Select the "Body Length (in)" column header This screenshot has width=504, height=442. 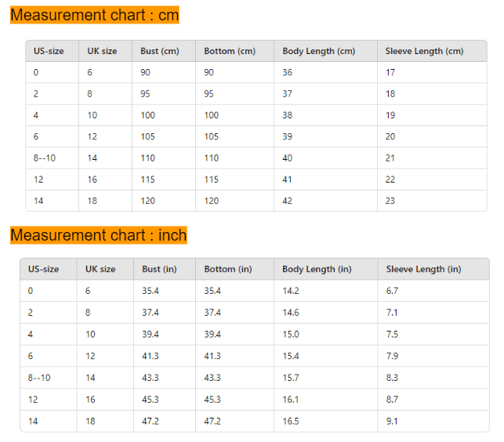pos(317,269)
